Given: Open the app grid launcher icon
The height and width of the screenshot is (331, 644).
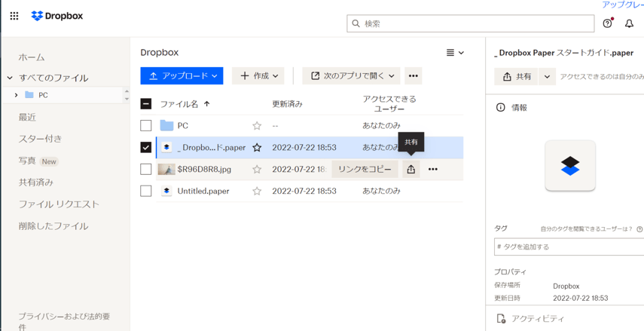Looking at the screenshot, I should (x=14, y=17).
